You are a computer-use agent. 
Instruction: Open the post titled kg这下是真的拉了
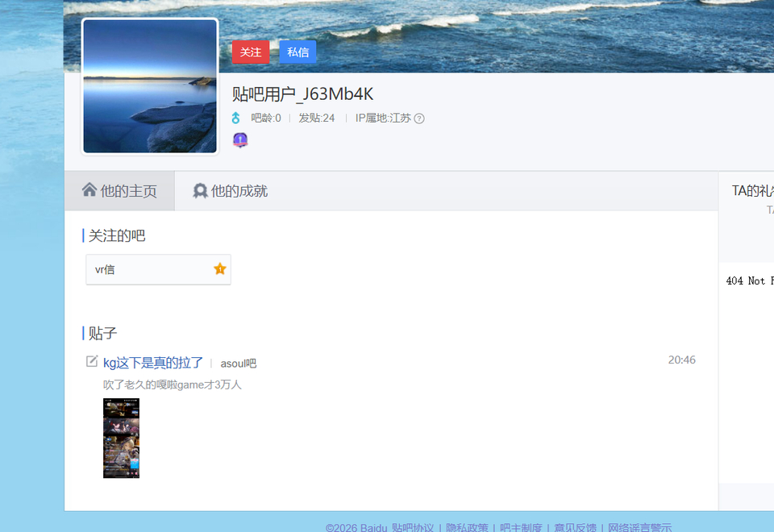(153, 363)
